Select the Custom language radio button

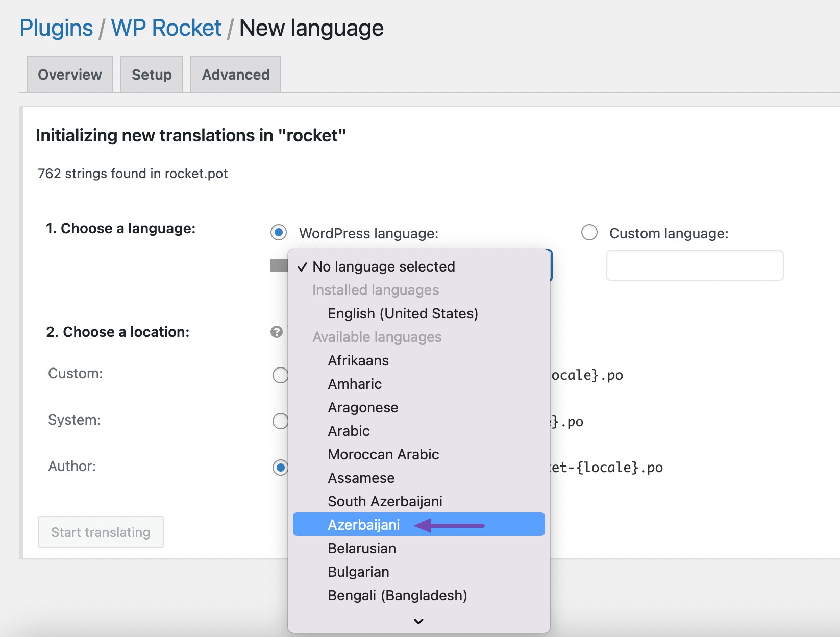589,233
